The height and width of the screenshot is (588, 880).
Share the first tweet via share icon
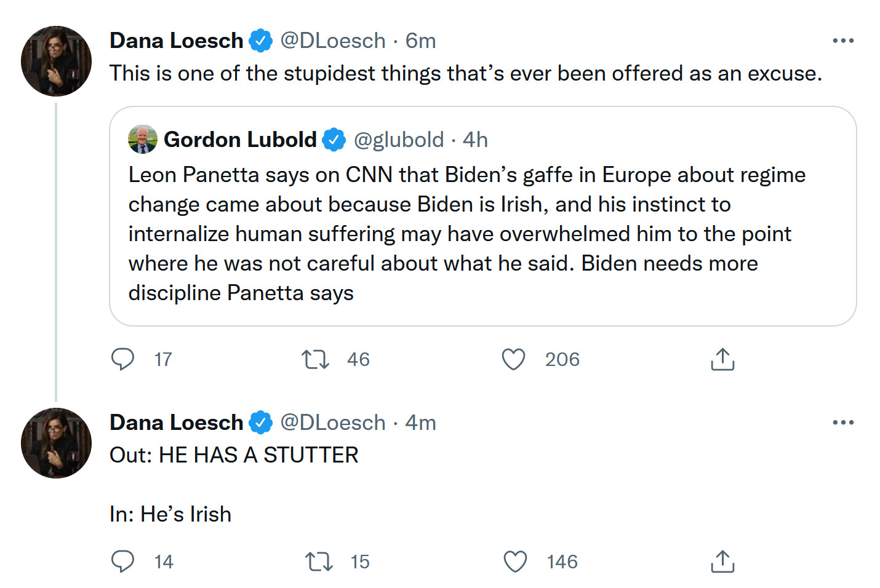pos(722,359)
